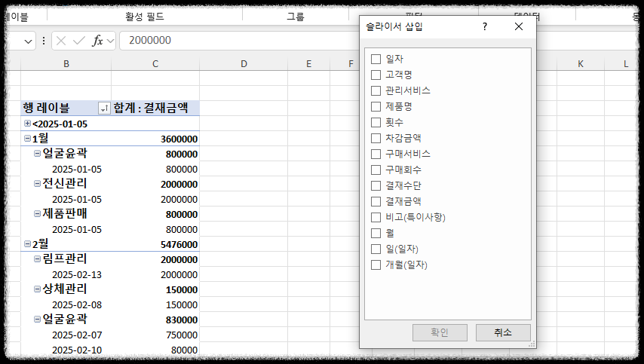Check the 관리서비스 field checkbox
The image size is (644, 364).
coord(376,90)
